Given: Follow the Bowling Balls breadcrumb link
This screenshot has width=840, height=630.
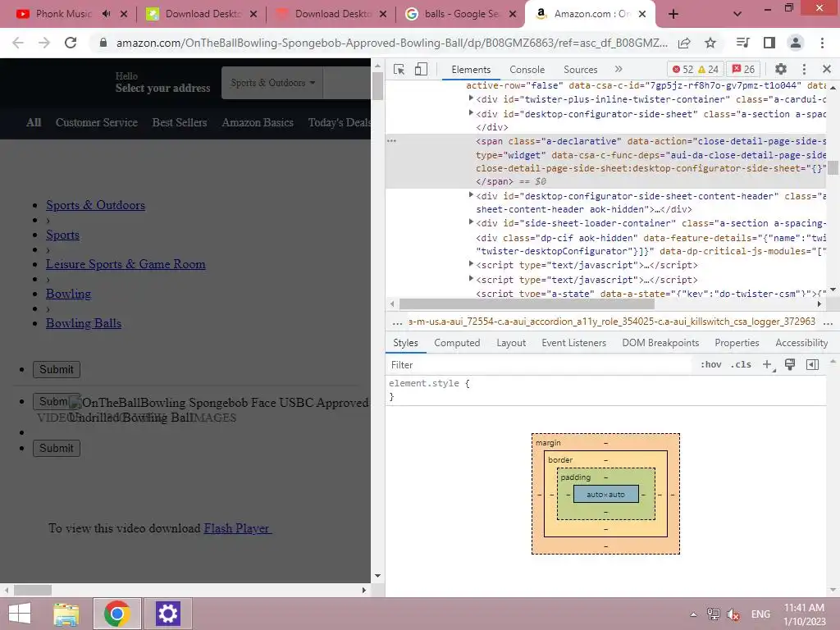Looking at the screenshot, I should (x=84, y=323).
